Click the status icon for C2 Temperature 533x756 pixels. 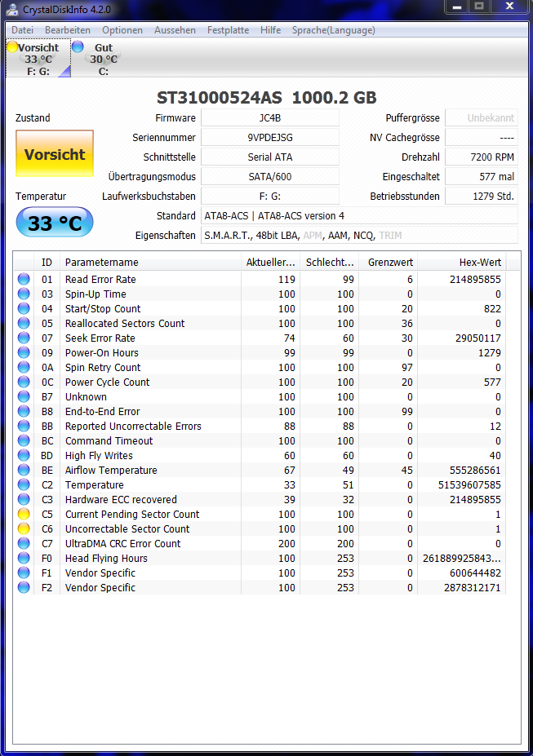pos(24,484)
